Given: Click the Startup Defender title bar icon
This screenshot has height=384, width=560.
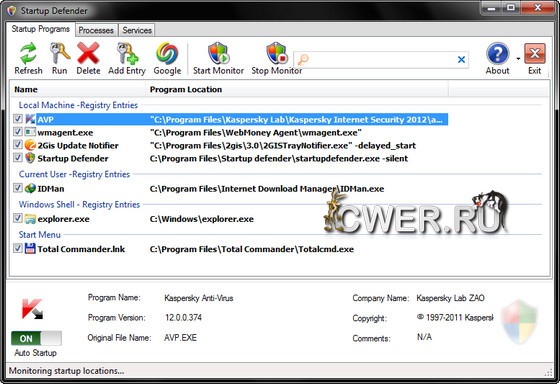Looking at the screenshot, I should click(12, 11).
